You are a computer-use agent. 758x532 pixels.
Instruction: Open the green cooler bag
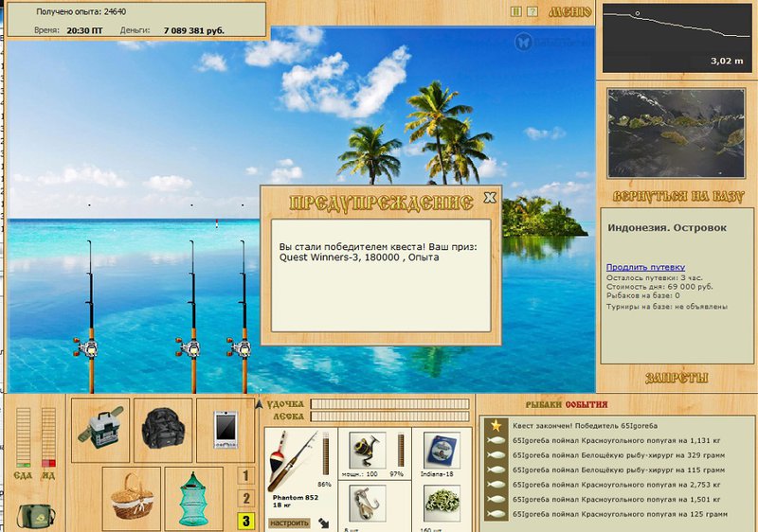point(35,516)
